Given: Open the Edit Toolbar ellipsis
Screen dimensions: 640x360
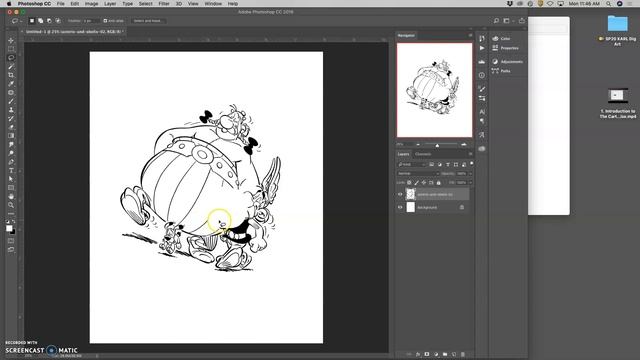Looking at the screenshot, I should coord(11,213).
